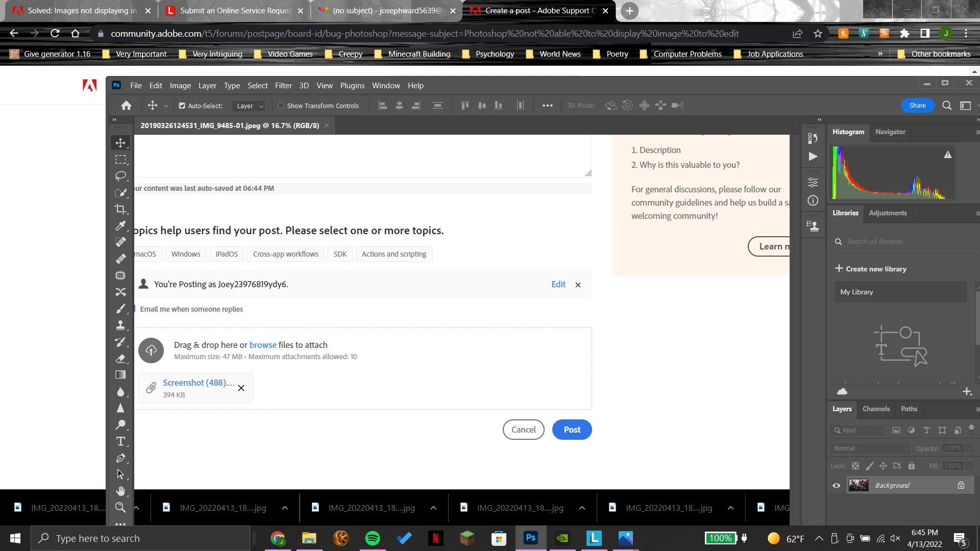Image resolution: width=980 pixels, height=551 pixels.
Task: Select the Eraser tool
Action: pos(120,359)
